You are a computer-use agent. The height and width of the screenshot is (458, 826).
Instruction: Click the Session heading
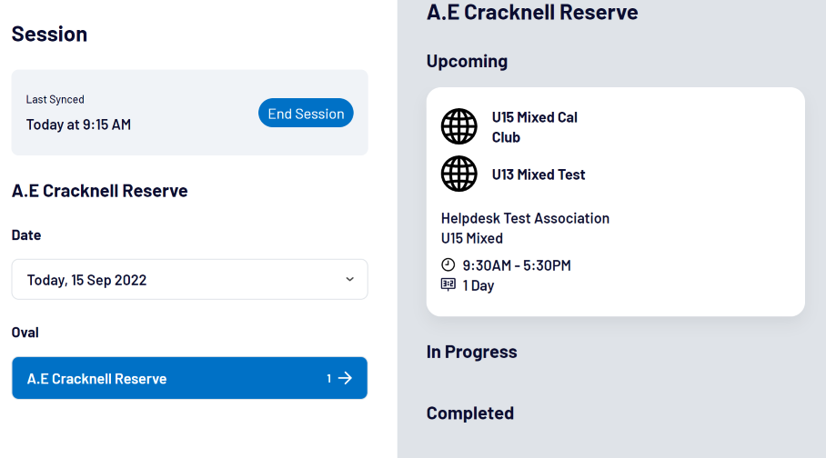coord(50,34)
